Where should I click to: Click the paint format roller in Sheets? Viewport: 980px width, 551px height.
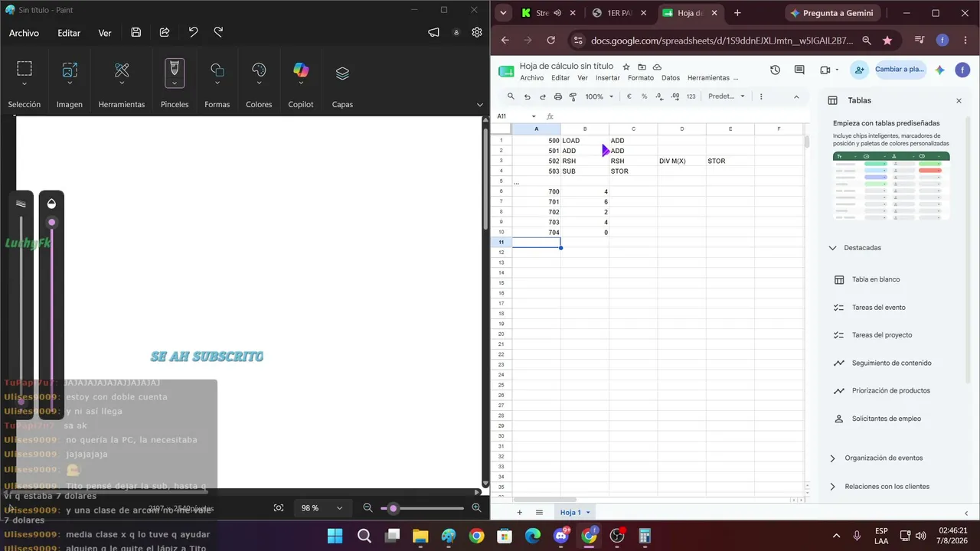[573, 96]
